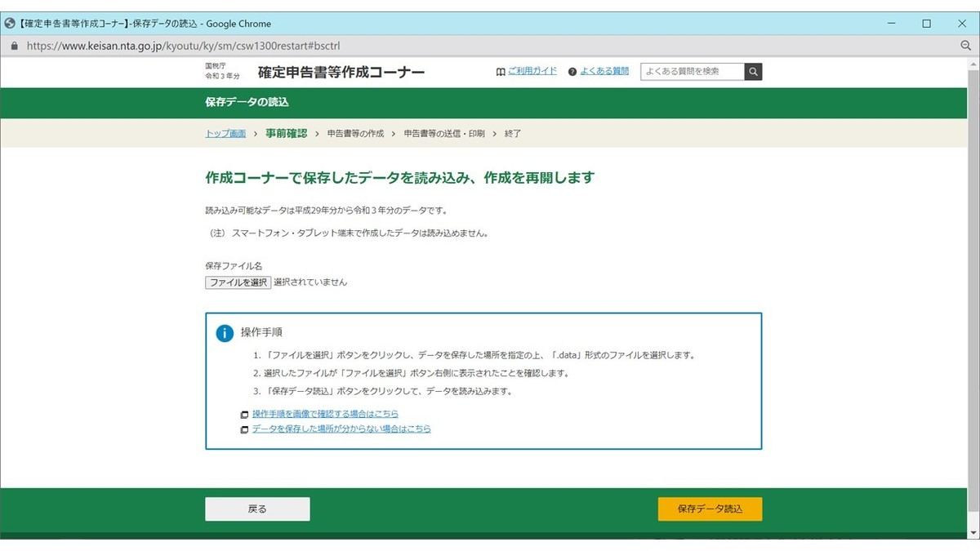980x551 pixels.
Task: Go to トップ画面 breadcrumb link
Action: (x=225, y=133)
